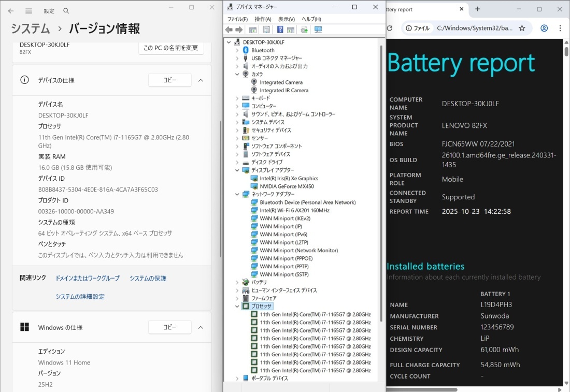
Task: Bookmark the battery report page with star icon
Action: pos(522,28)
